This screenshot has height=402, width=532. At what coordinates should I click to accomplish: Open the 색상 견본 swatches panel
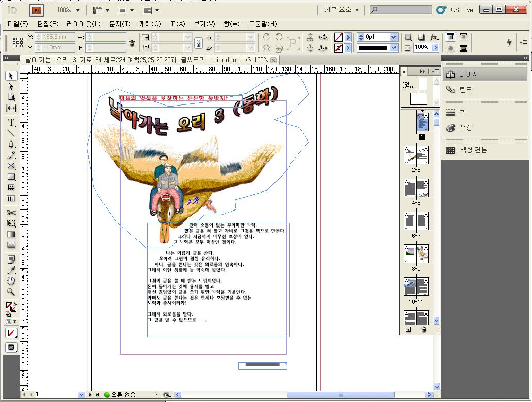point(473,150)
